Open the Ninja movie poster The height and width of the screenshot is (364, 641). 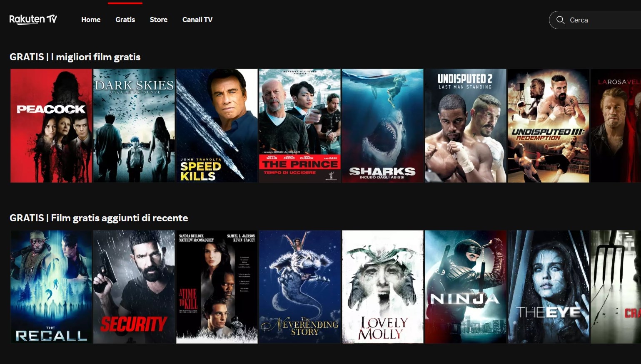tap(466, 287)
